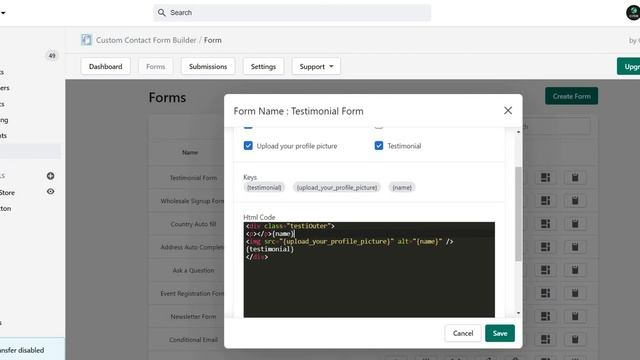The width and height of the screenshot is (640, 360).
Task: Click the layout icon in Testimonial Form row
Action: click(x=546, y=178)
